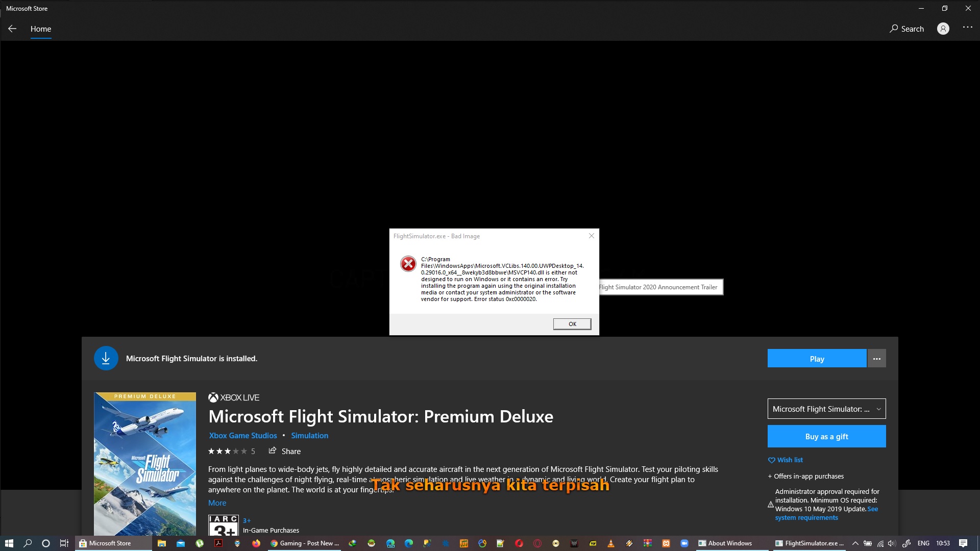Image resolution: width=980 pixels, height=551 pixels.
Task: Go back using the Store back arrow
Action: click(12, 29)
